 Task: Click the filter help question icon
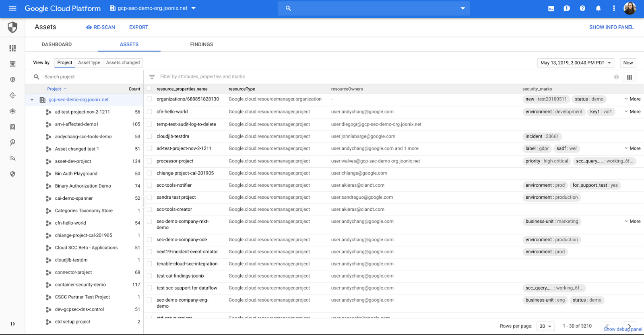click(616, 77)
